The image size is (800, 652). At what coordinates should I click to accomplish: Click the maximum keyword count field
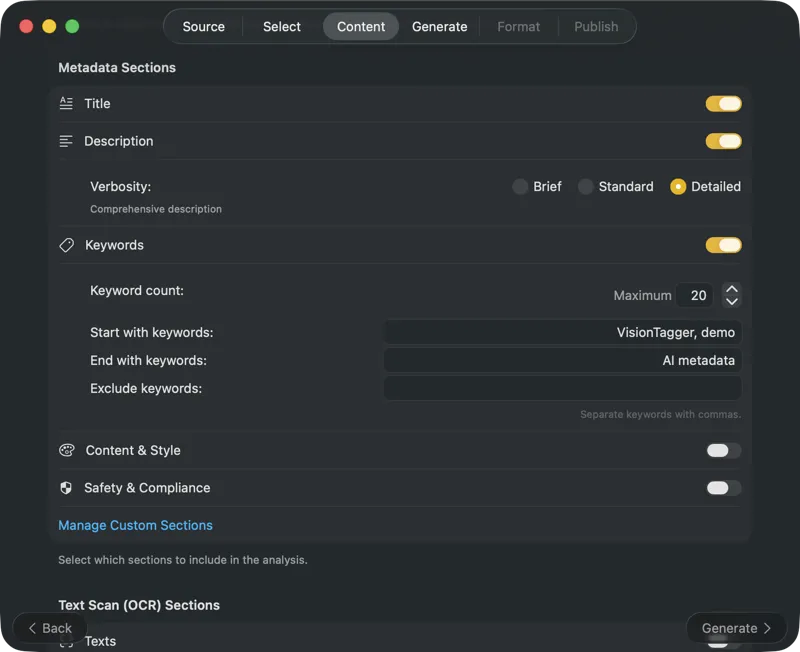click(x=694, y=295)
